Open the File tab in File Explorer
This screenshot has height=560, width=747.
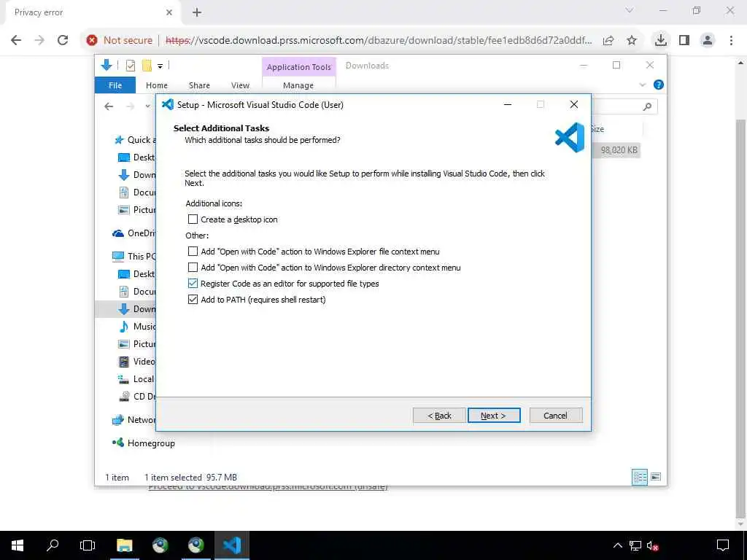pyautogui.click(x=115, y=85)
